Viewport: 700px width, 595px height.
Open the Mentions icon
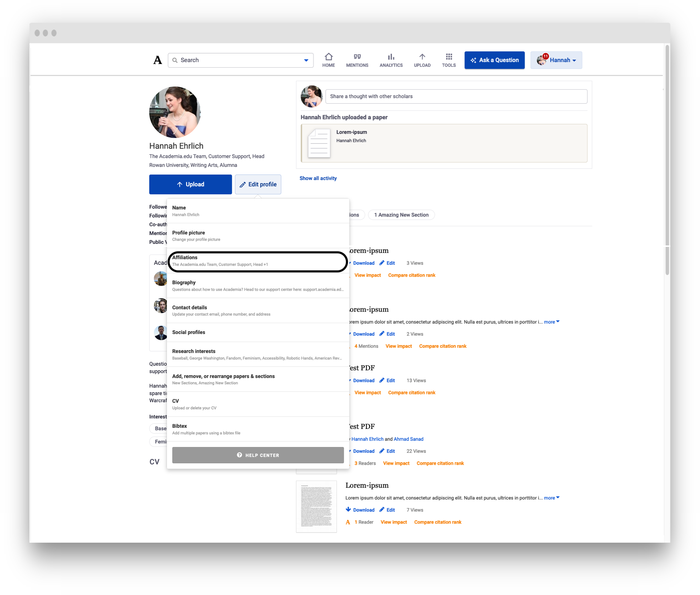click(357, 60)
